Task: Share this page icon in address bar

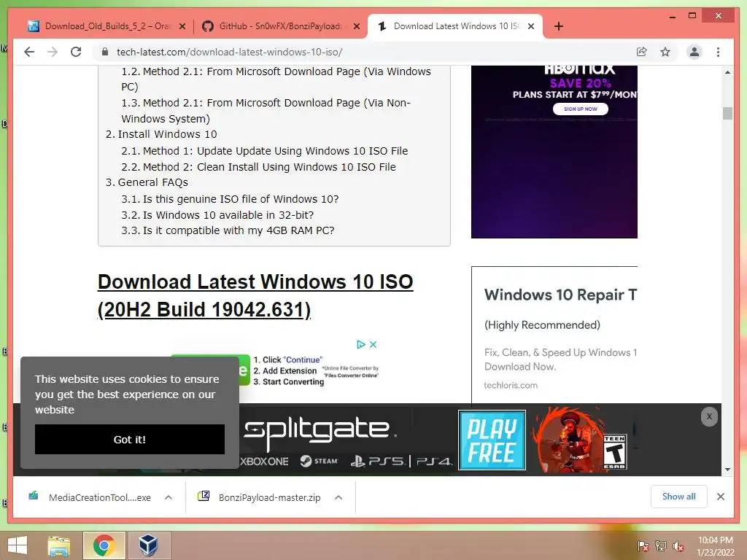Action: [642, 52]
